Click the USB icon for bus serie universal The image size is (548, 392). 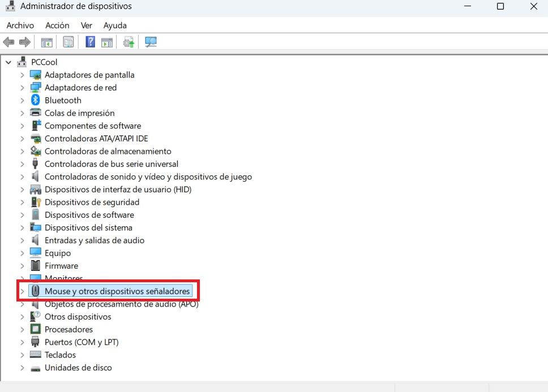tap(35, 163)
